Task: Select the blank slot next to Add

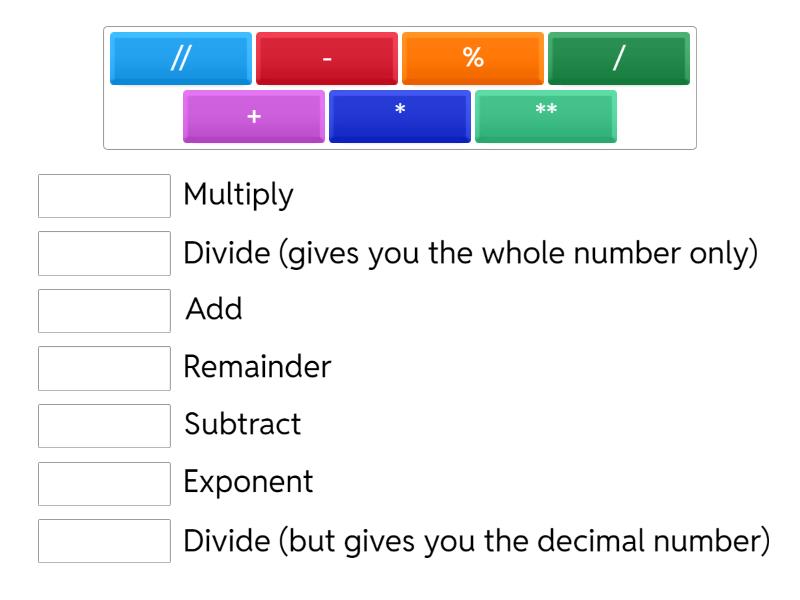Action: (x=104, y=310)
